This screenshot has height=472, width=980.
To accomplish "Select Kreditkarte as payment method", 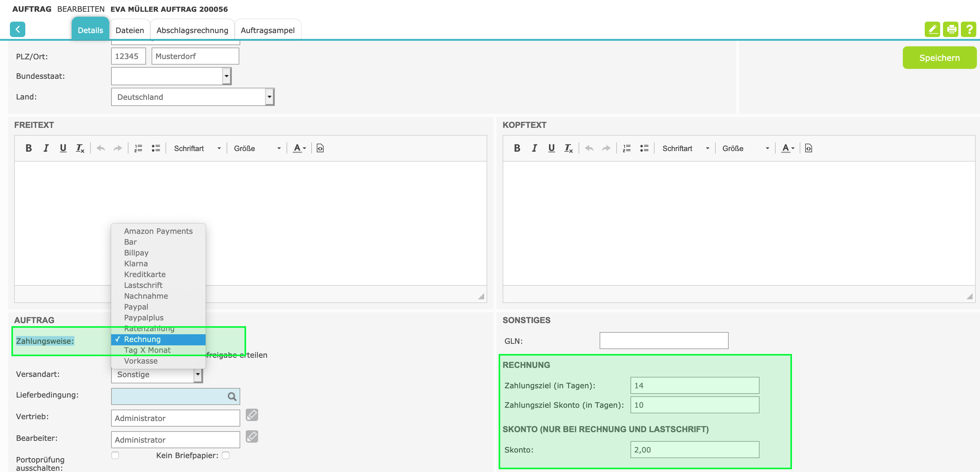I will point(158,274).
